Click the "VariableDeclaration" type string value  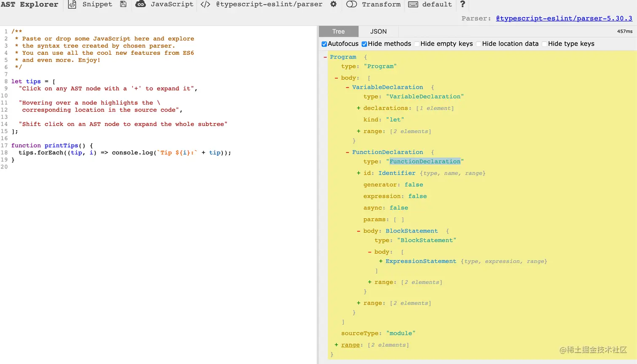(425, 96)
